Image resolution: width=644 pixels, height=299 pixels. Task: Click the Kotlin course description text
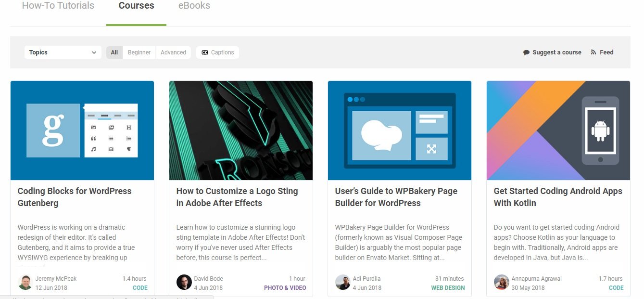pyautogui.click(x=557, y=242)
